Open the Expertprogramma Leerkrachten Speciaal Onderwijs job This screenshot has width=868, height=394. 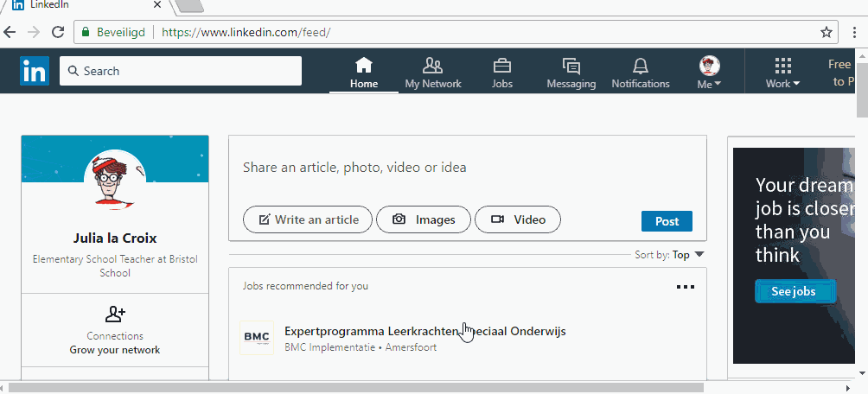click(x=425, y=331)
